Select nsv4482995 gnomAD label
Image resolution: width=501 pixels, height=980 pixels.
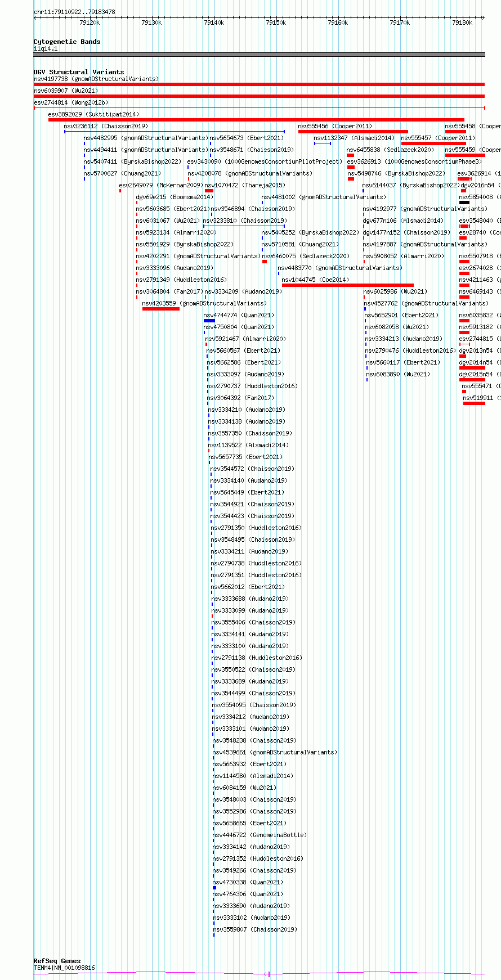point(146,138)
